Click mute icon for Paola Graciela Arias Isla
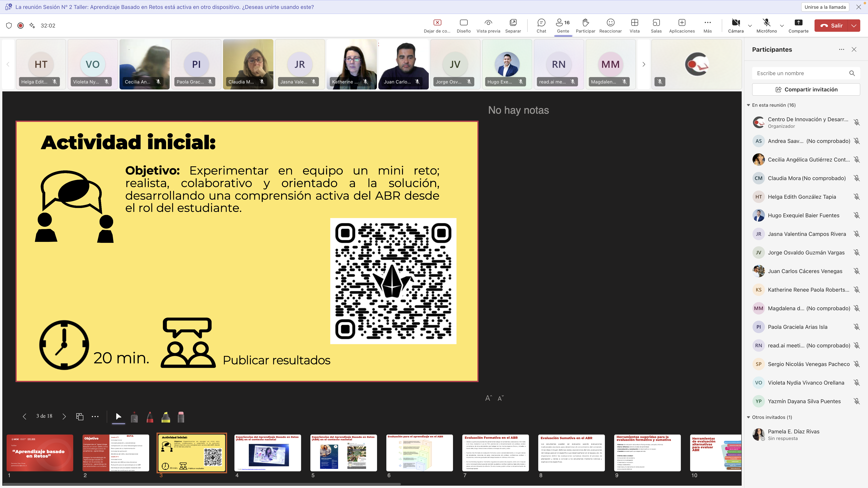 pyautogui.click(x=857, y=327)
